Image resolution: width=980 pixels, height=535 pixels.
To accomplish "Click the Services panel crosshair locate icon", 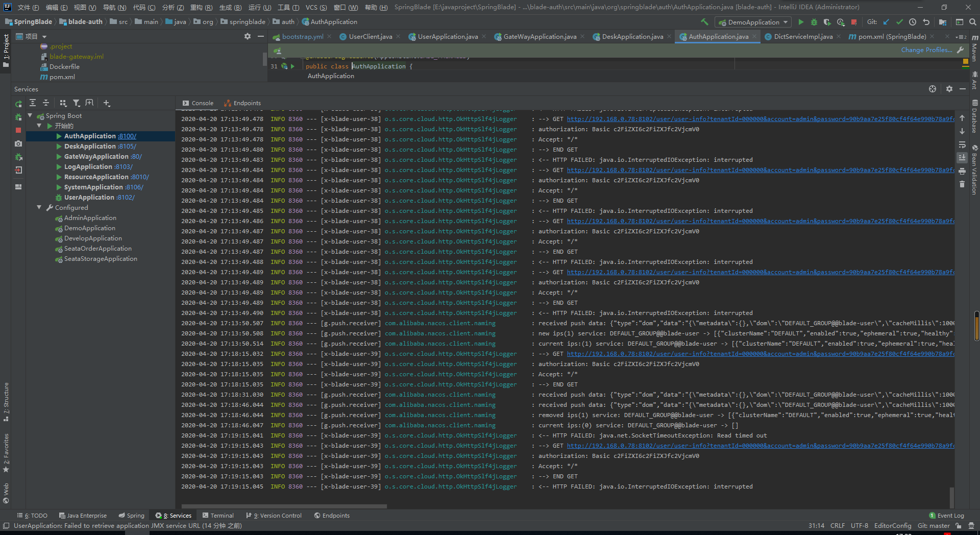I will [933, 89].
